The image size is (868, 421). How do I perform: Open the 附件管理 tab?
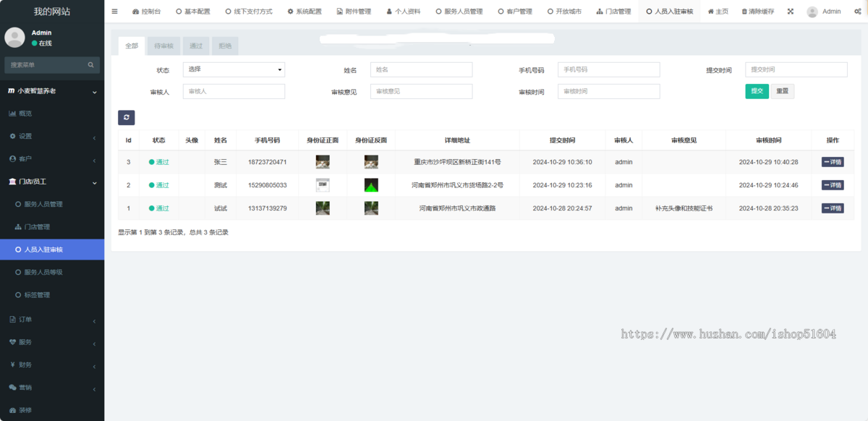pos(354,12)
